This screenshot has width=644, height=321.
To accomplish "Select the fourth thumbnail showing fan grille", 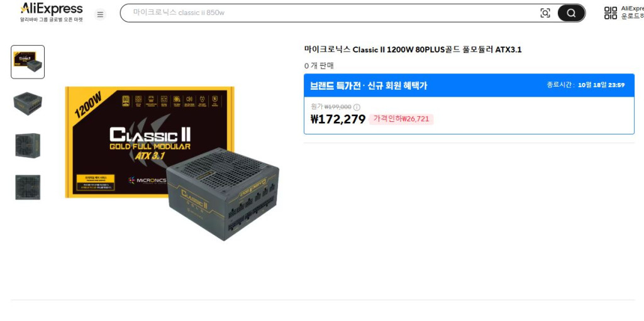I will pos(28,187).
